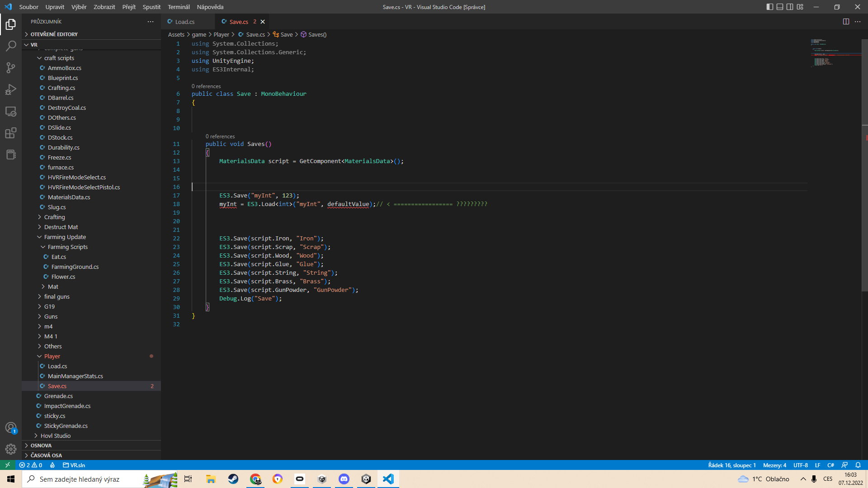Open the Extensions view

[x=11, y=133]
